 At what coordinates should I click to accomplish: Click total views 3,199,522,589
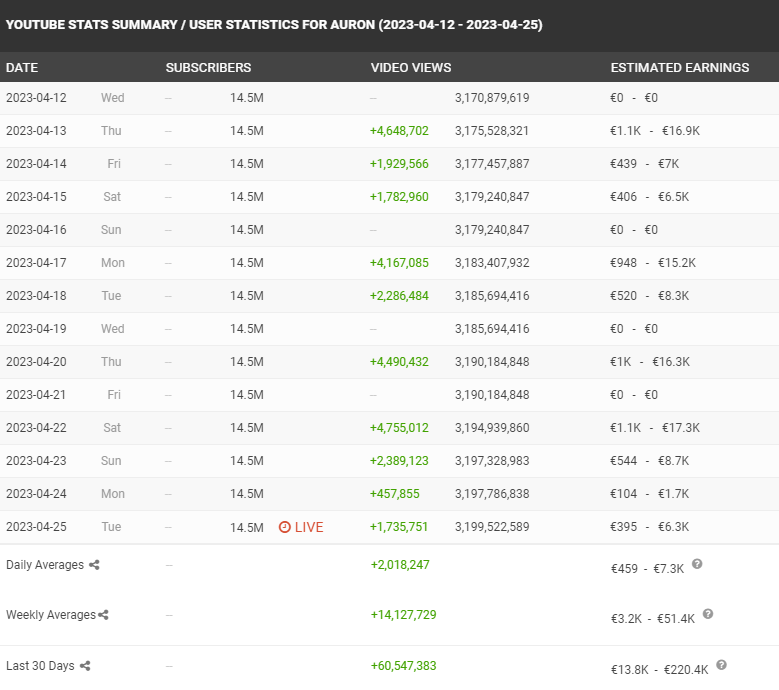[x=492, y=527]
